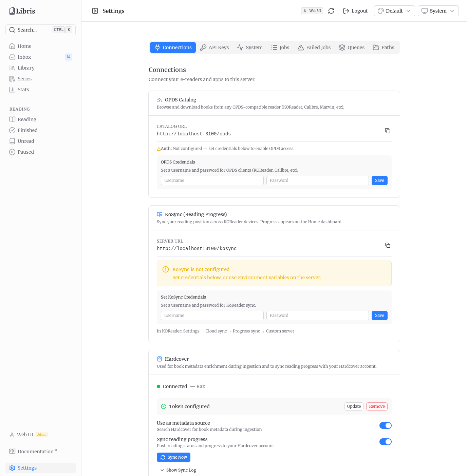
Task: Open Documentation link
Action: point(40,452)
